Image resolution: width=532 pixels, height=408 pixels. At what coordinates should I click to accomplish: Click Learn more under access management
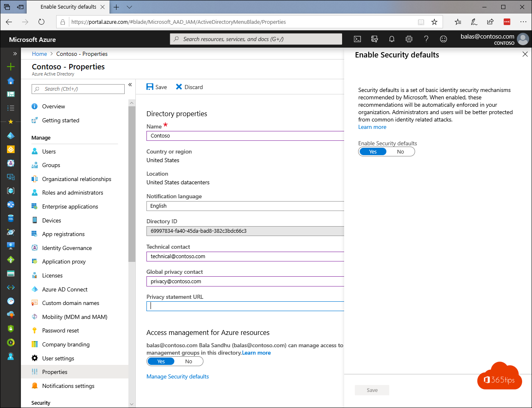tap(256, 353)
